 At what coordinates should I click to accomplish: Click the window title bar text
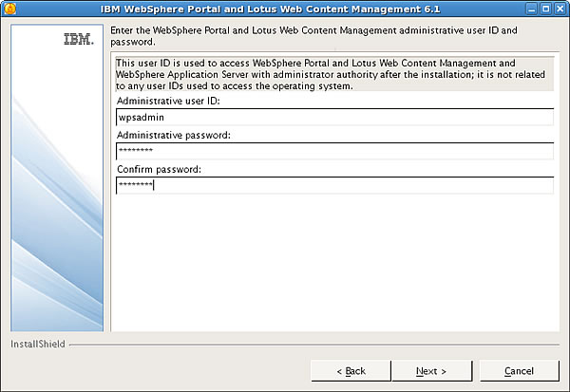pos(271,9)
